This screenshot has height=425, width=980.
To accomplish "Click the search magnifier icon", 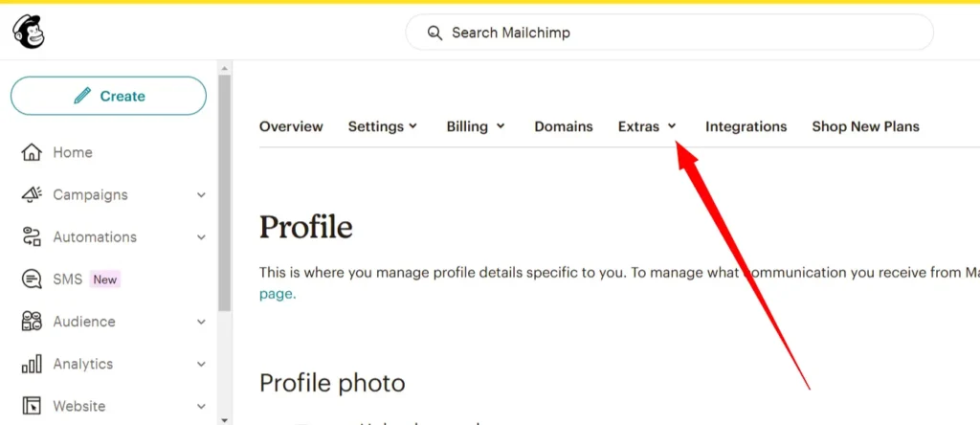I will tap(435, 33).
